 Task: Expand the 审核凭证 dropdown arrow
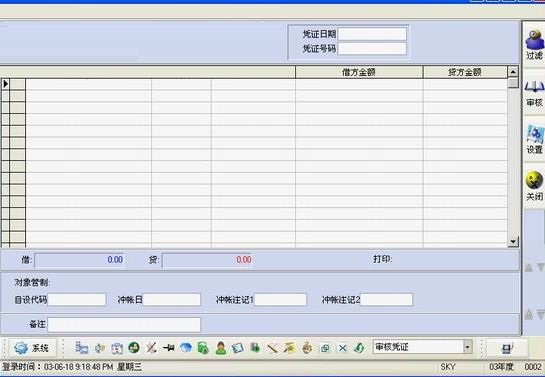coord(467,347)
